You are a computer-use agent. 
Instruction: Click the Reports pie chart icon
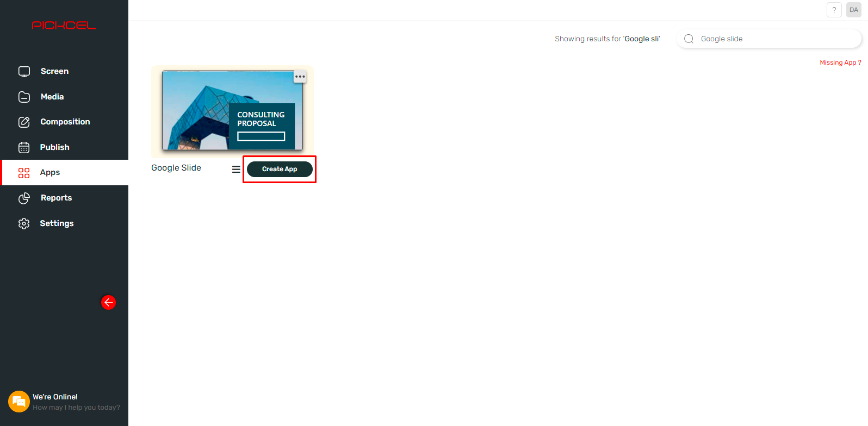(24, 198)
